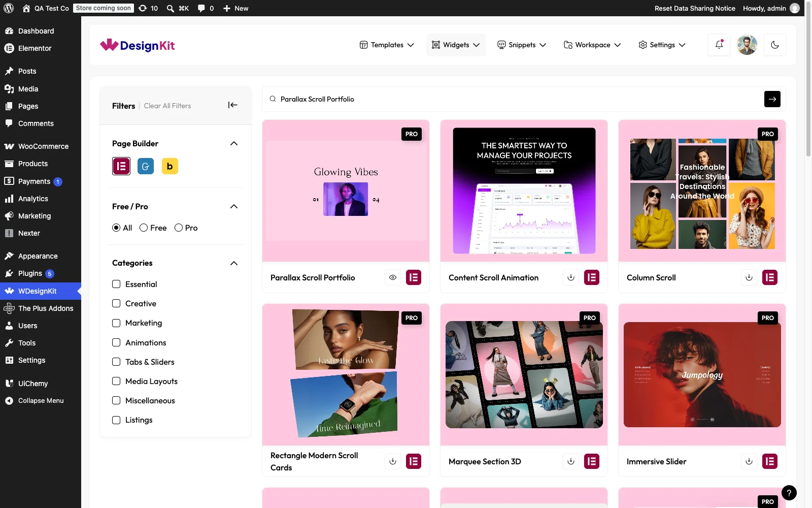The height and width of the screenshot is (508, 812).
Task: Download the Content Scroll Animation widget
Action: pyautogui.click(x=571, y=277)
